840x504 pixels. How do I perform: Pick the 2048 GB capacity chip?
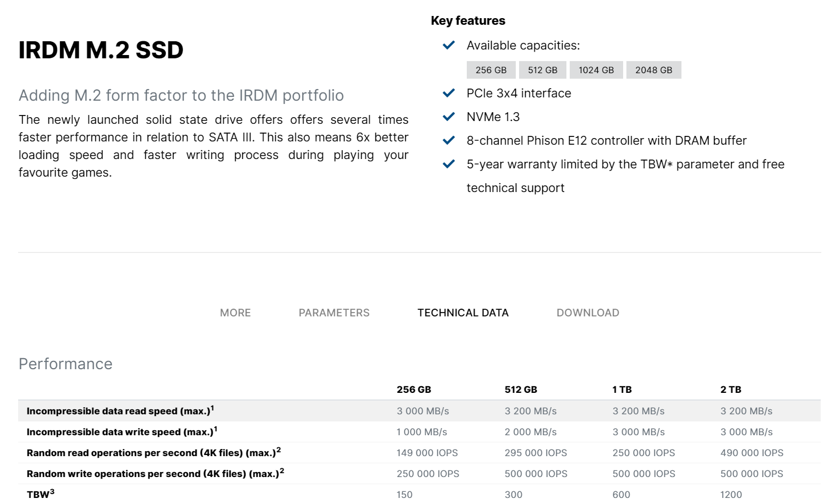point(654,70)
